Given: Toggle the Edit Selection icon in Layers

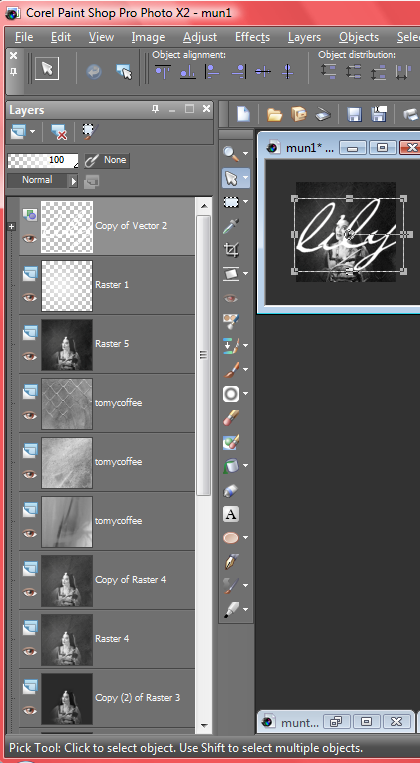Looking at the screenshot, I should [x=91, y=131].
